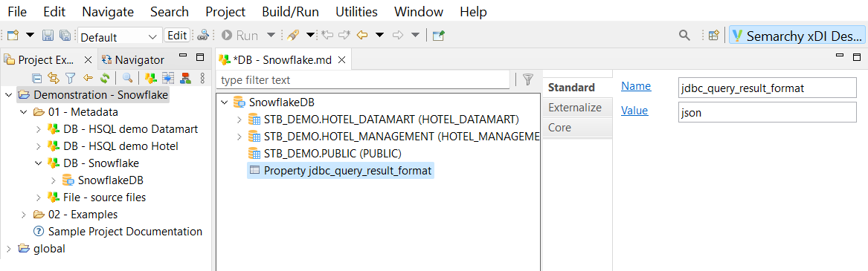
Task: Click the previous edit location arrow icon
Action: (327, 36)
